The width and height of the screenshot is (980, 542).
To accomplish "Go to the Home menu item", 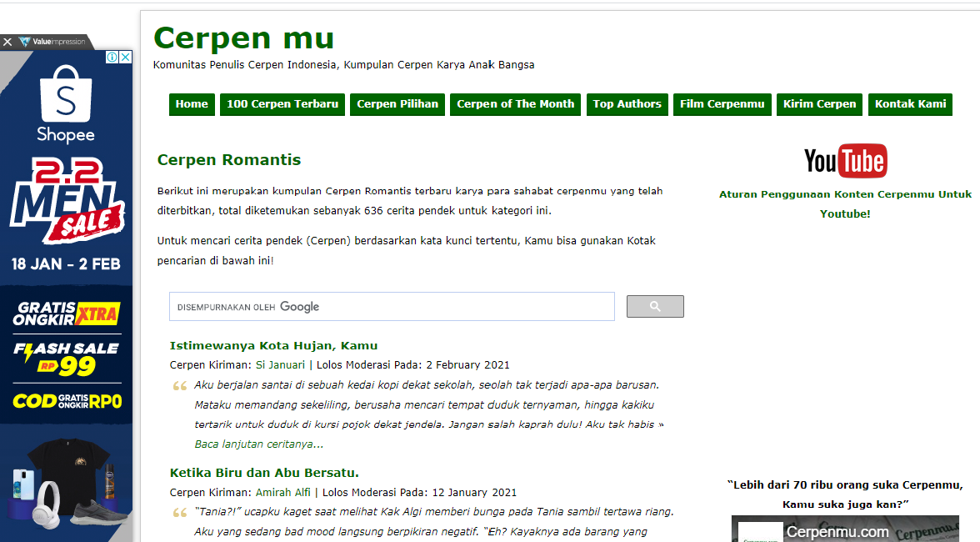I will coord(192,104).
